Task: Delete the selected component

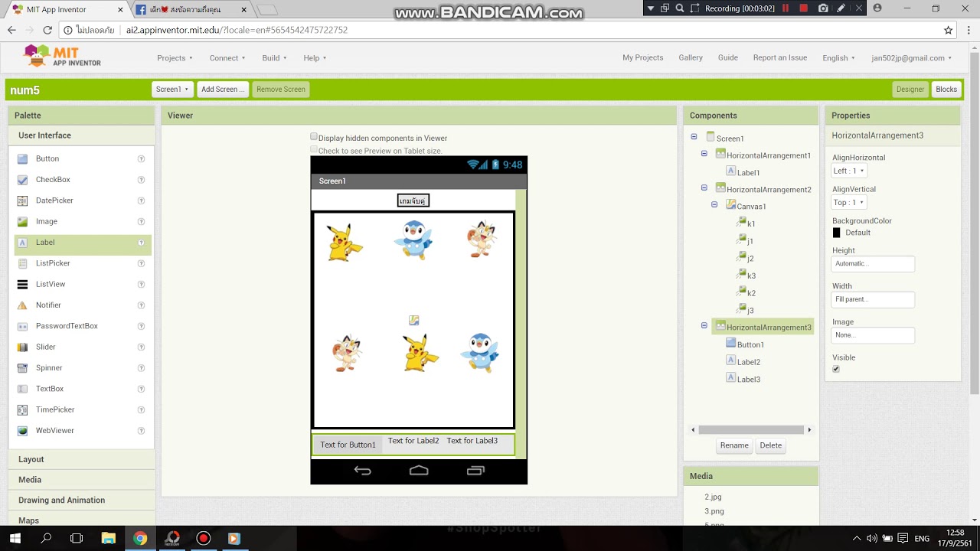Action: pyautogui.click(x=771, y=445)
